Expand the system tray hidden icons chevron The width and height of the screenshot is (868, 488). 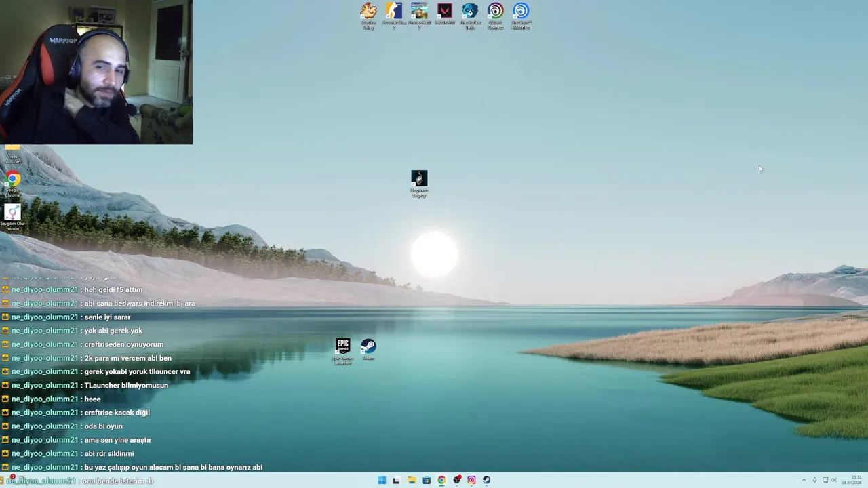[x=804, y=481]
